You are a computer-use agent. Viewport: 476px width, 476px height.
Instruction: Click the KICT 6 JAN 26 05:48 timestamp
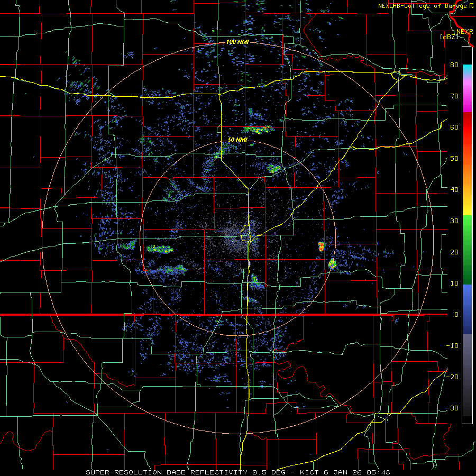point(345,472)
